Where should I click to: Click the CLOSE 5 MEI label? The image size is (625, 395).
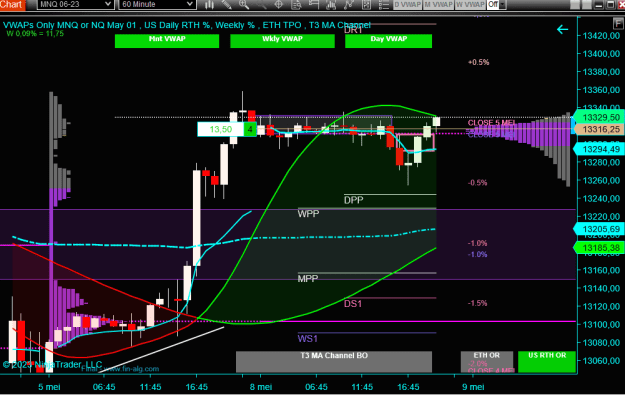point(491,123)
